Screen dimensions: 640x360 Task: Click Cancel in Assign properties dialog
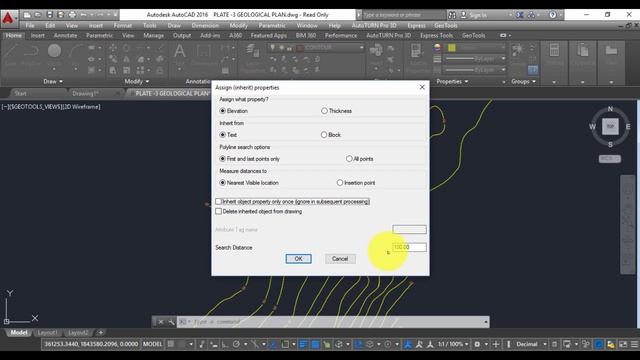click(x=340, y=259)
